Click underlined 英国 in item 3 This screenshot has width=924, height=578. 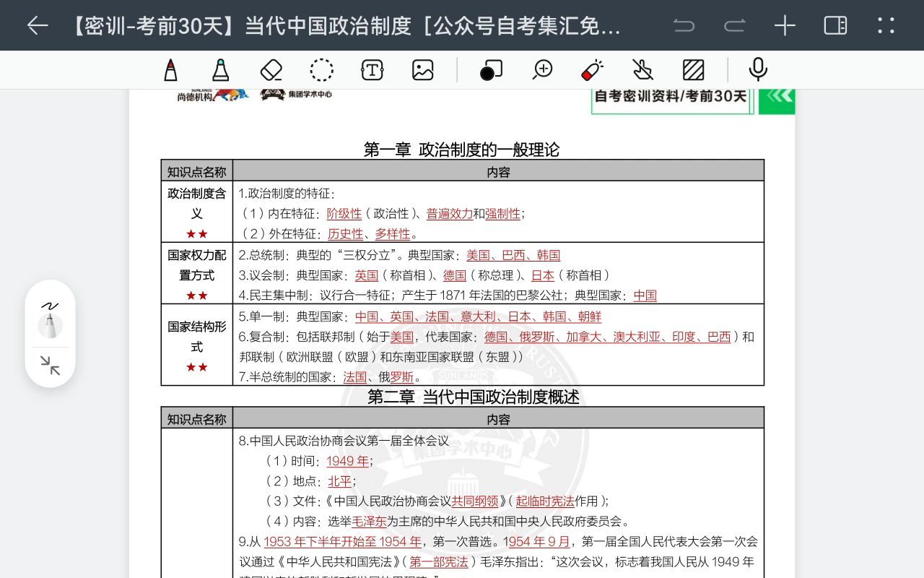pyautogui.click(x=367, y=275)
